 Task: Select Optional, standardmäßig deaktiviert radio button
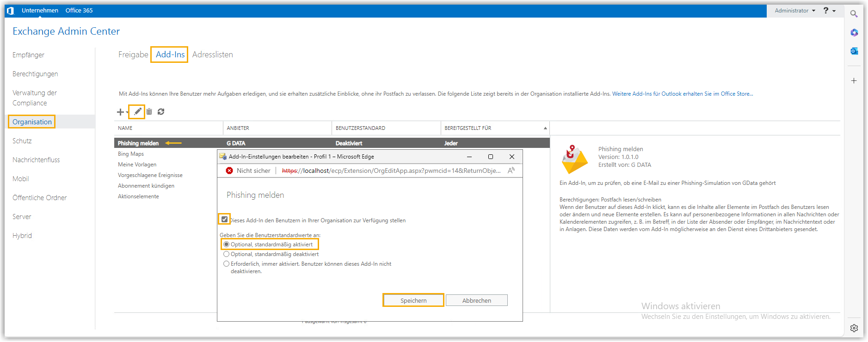[226, 254]
